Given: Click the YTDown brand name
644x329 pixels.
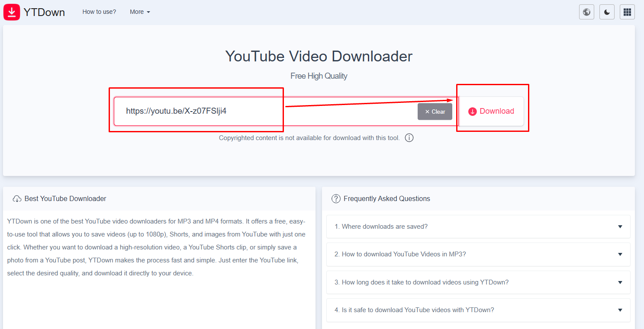Looking at the screenshot, I should click(45, 12).
